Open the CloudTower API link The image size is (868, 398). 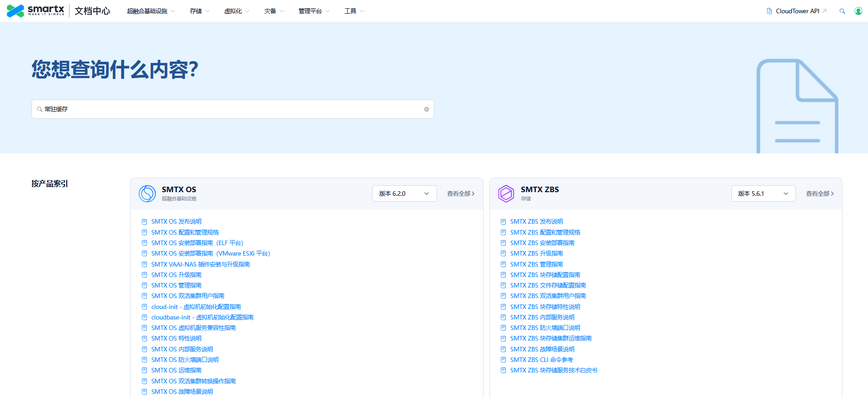coord(797,11)
